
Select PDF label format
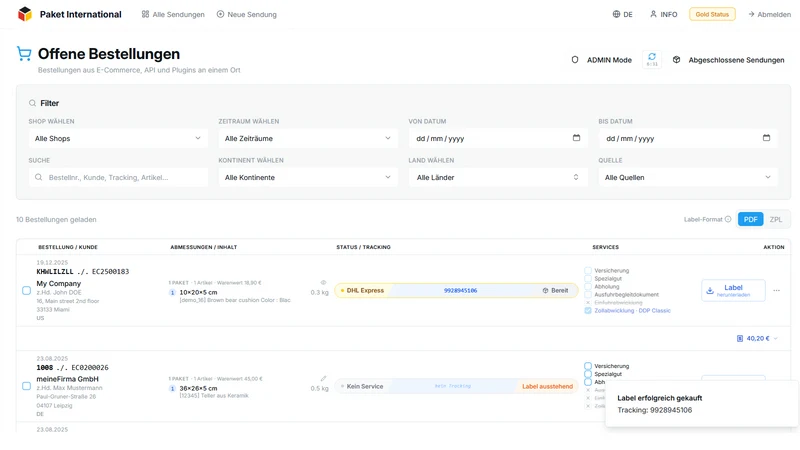[x=750, y=219]
